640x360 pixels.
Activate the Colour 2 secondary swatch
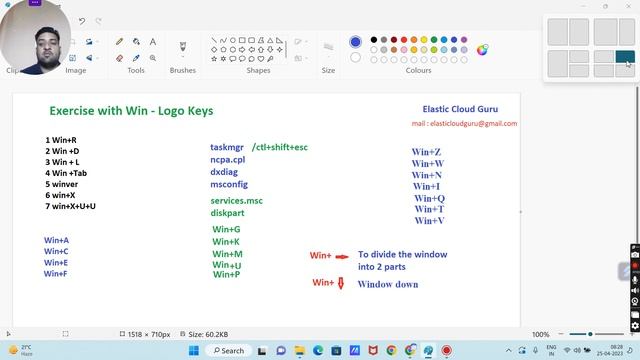[356, 58]
